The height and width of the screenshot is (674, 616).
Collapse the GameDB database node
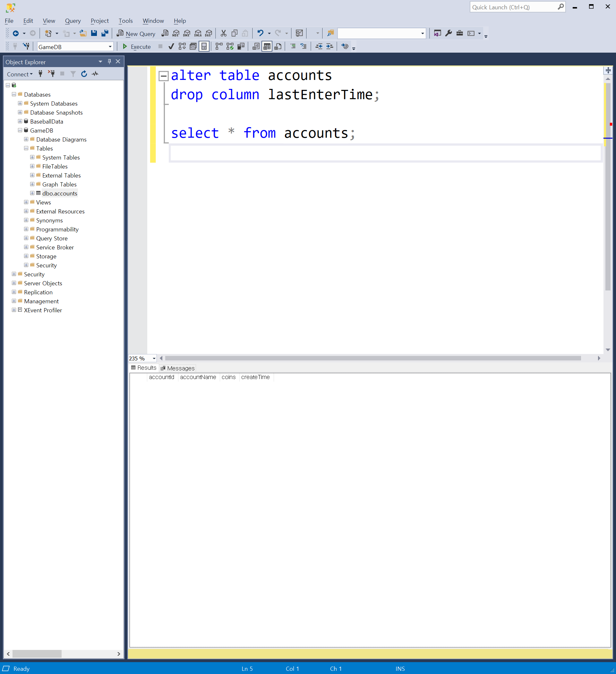pyautogui.click(x=20, y=130)
